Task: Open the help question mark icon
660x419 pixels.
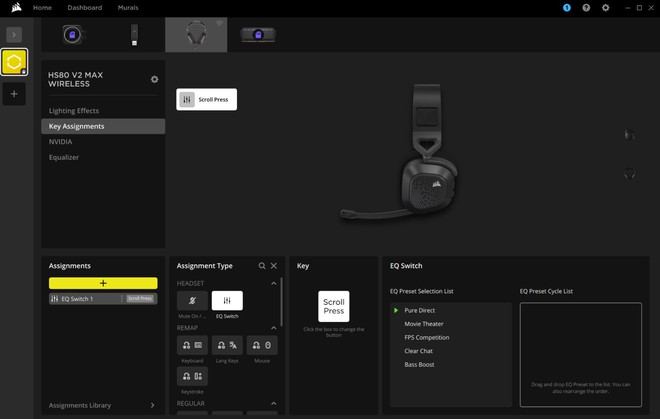Action: [x=586, y=8]
